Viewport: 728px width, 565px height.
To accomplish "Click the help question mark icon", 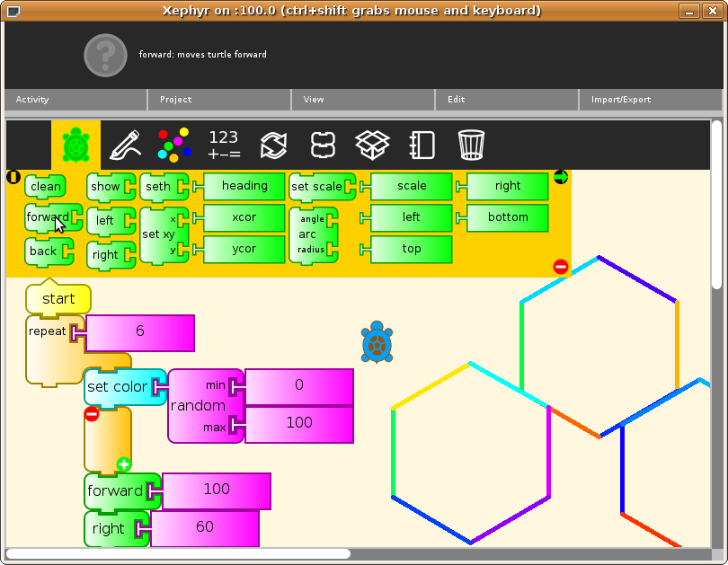I will 107,55.
